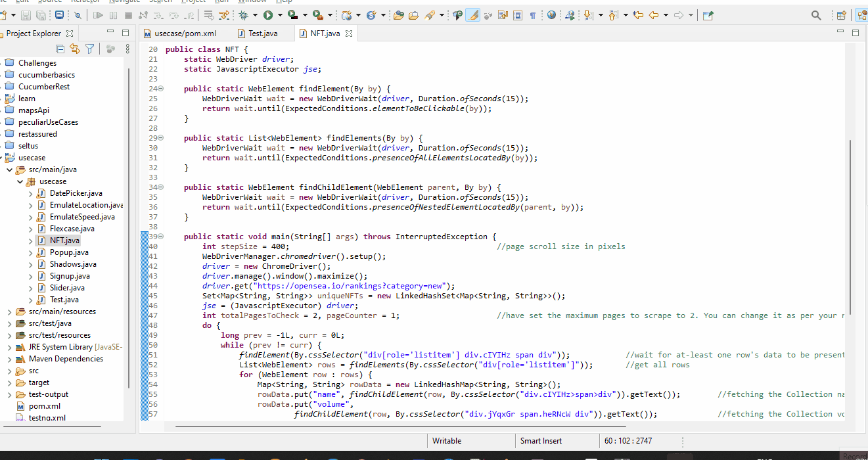Open Slider.java in Project Explorer
Image resolution: width=868 pixels, height=460 pixels.
[66, 288]
